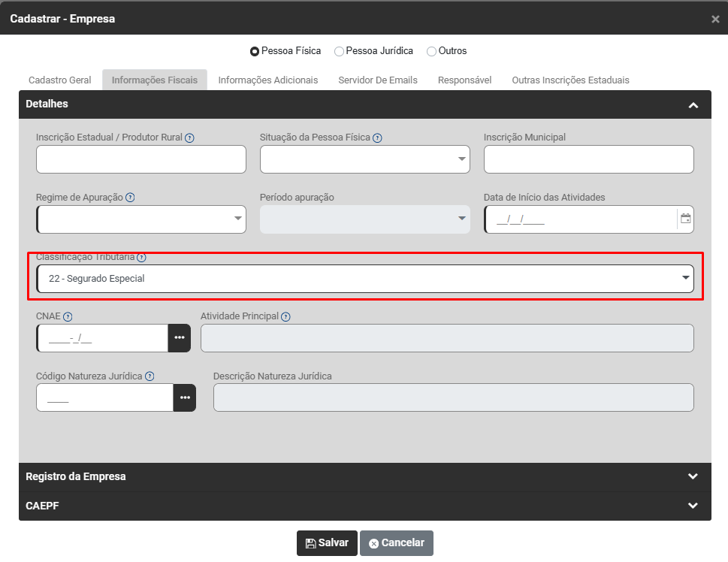Click help icon next to Inscrição Estadual label
Viewport: 728px width, 562px height.
pyautogui.click(x=189, y=138)
